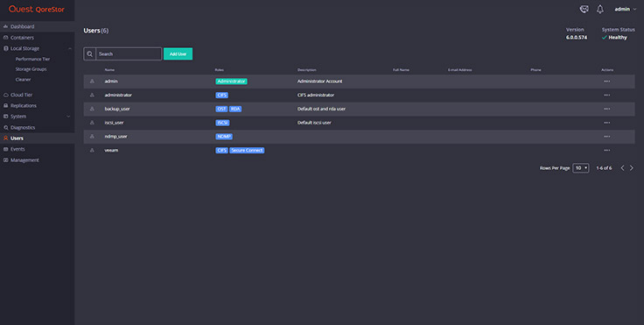This screenshot has height=325, width=644.
Task: Click the Add User button
Action: coord(178,54)
